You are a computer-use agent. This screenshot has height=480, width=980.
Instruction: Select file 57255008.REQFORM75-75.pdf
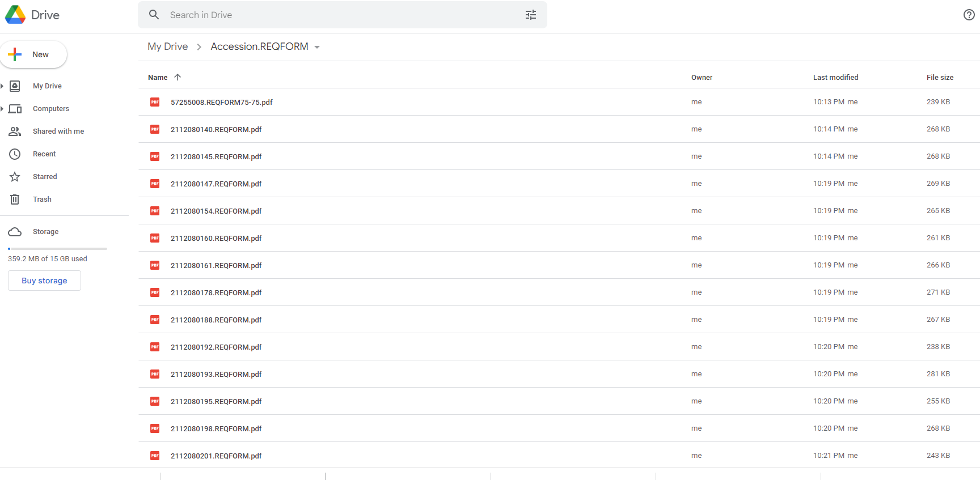[559, 102]
